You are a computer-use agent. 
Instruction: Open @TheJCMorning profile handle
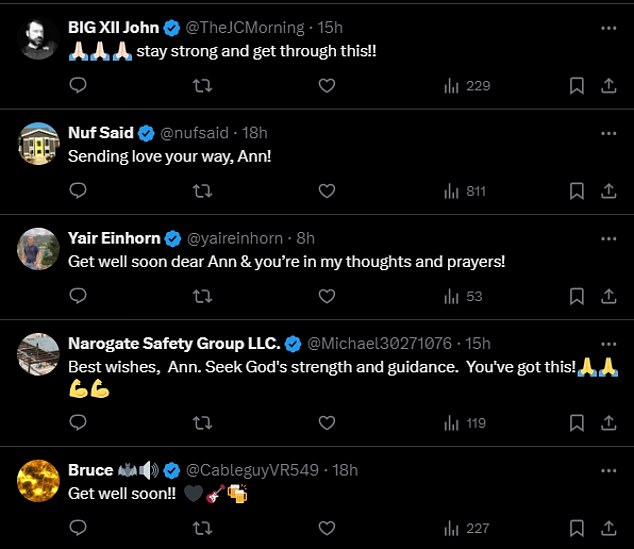pyautogui.click(x=245, y=28)
